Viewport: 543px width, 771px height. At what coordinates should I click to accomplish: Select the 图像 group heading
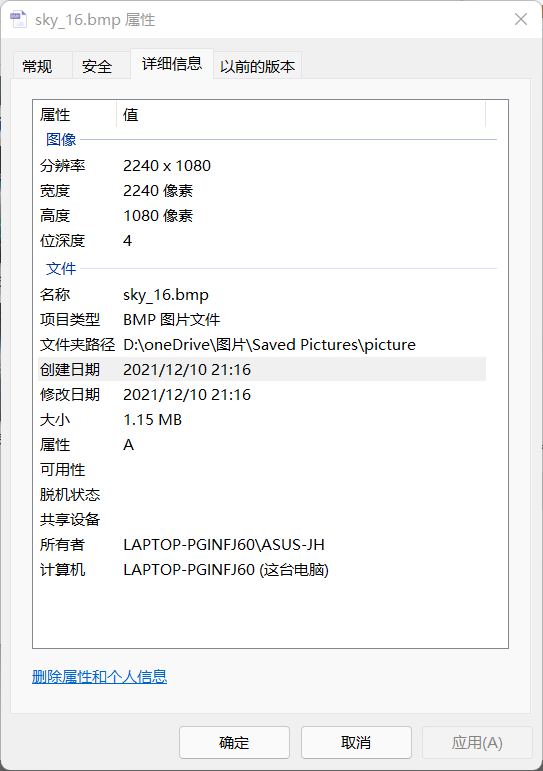click(61, 139)
